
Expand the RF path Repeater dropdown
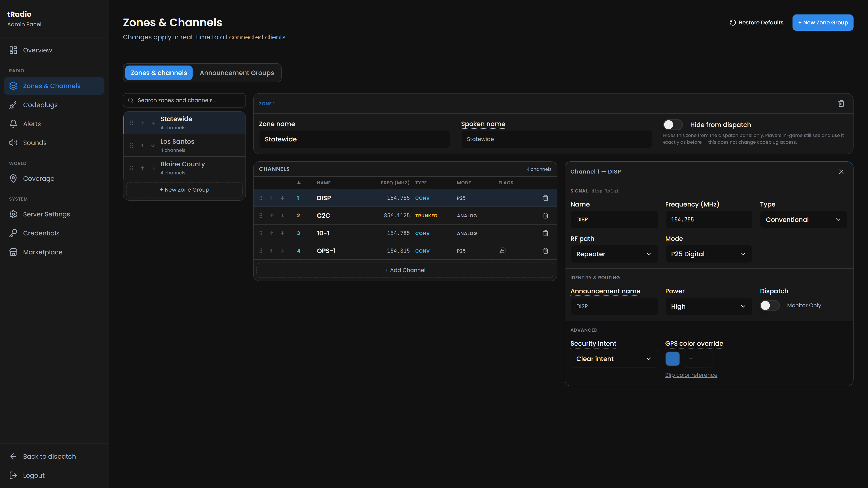(x=614, y=254)
